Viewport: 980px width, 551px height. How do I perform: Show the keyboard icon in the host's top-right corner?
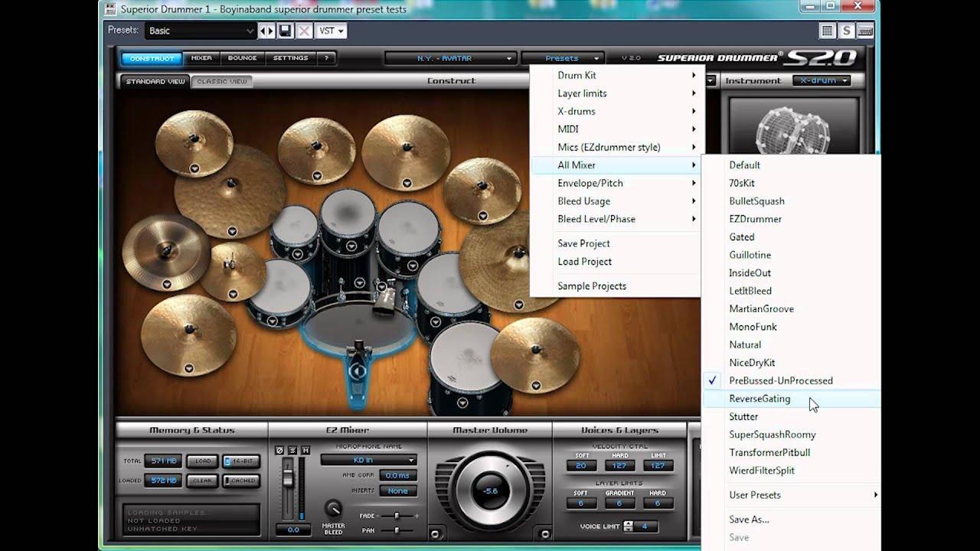[865, 31]
